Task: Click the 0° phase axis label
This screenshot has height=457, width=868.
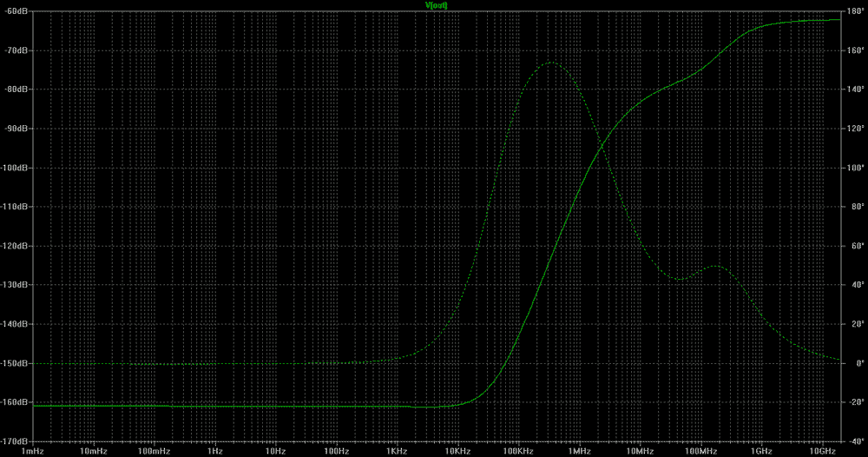Action: pos(859,363)
